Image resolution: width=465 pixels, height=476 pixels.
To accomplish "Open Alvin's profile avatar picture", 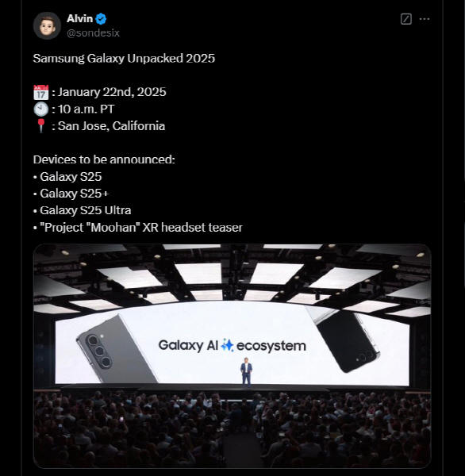I will click(x=47, y=26).
